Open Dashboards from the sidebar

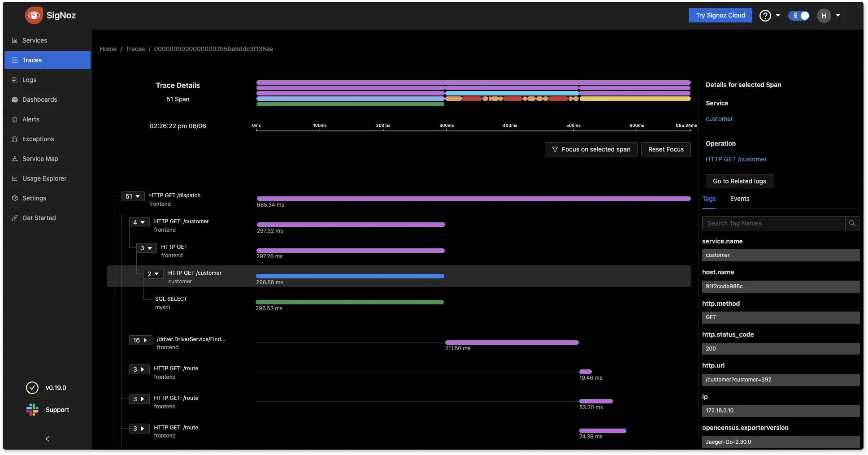pos(39,100)
